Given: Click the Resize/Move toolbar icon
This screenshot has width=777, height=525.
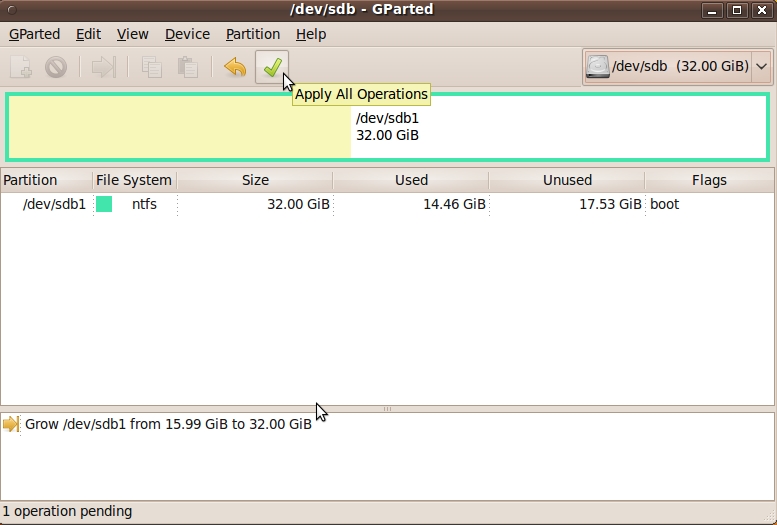Looking at the screenshot, I should tap(103, 67).
